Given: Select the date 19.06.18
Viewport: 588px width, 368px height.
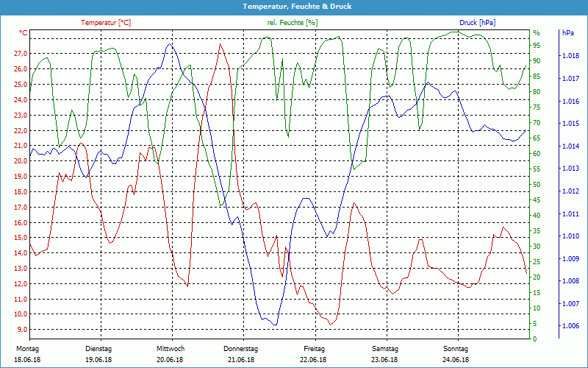Looking at the screenshot, I should click(98, 360).
